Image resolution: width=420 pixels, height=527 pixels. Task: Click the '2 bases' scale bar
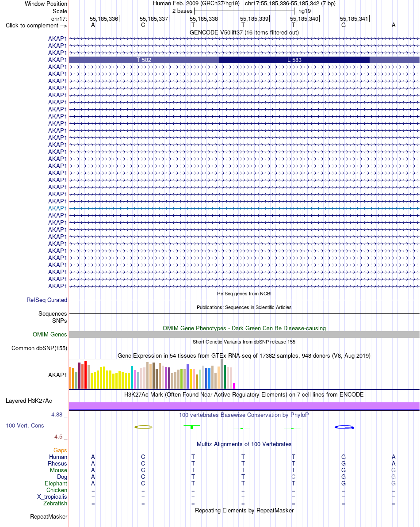pyautogui.click(x=244, y=11)
